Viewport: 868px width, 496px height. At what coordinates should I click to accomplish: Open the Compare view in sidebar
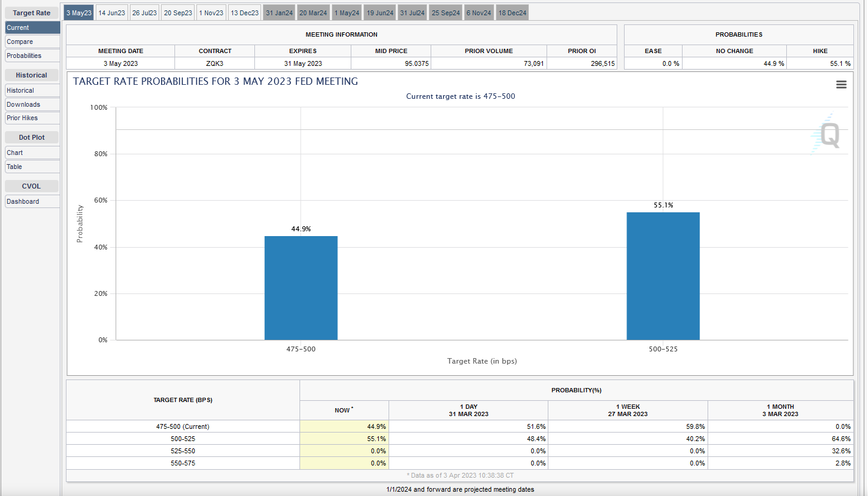pyautogui.click(x=32, y=41)
